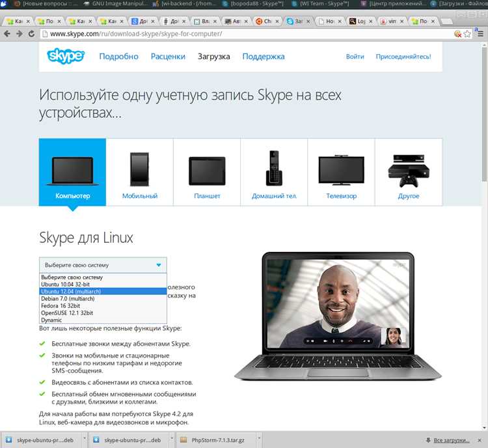Image resolution: width=488 pixels, height=448 pixels.
Task: Click the blocked-content key icon in address bar
Action: (457, 34)
